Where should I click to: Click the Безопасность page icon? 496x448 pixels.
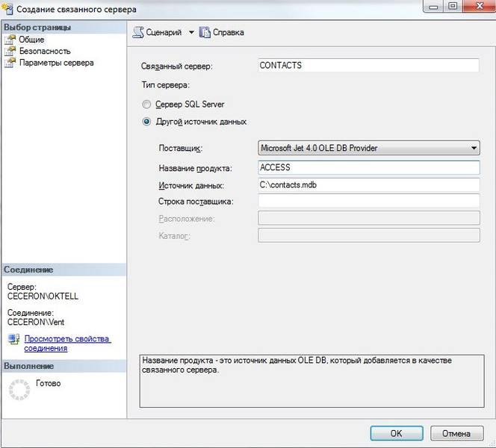[10, 52]
